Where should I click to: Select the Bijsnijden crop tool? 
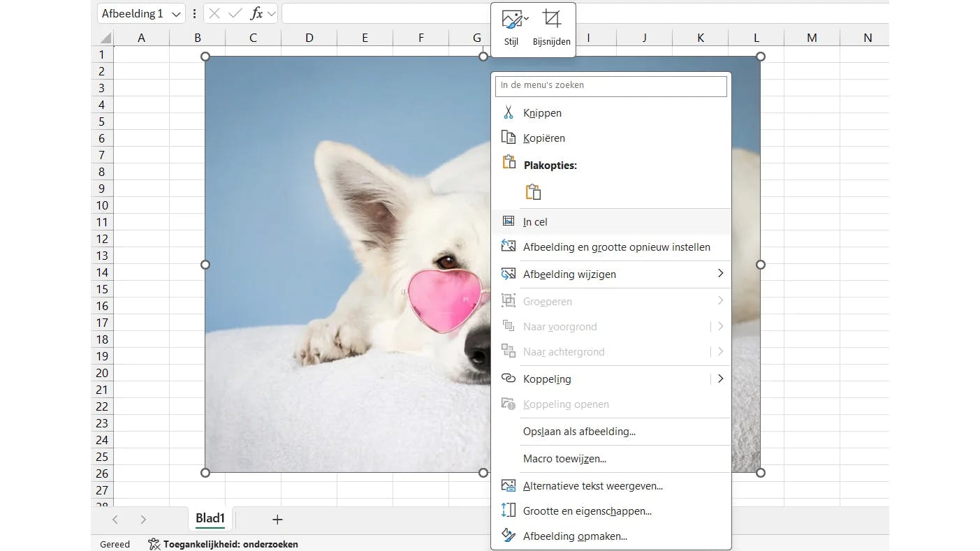click(x=551, y=21)
